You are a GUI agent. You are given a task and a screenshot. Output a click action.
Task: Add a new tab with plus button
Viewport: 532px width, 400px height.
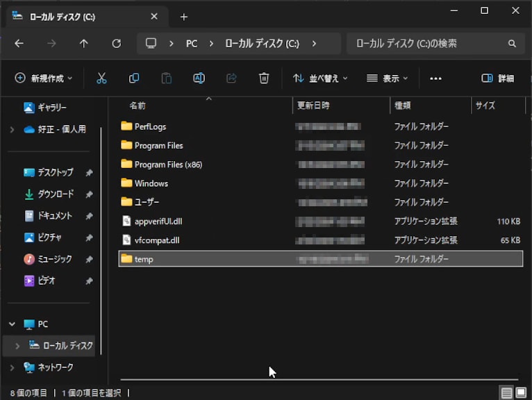click(x=184, y=17)
